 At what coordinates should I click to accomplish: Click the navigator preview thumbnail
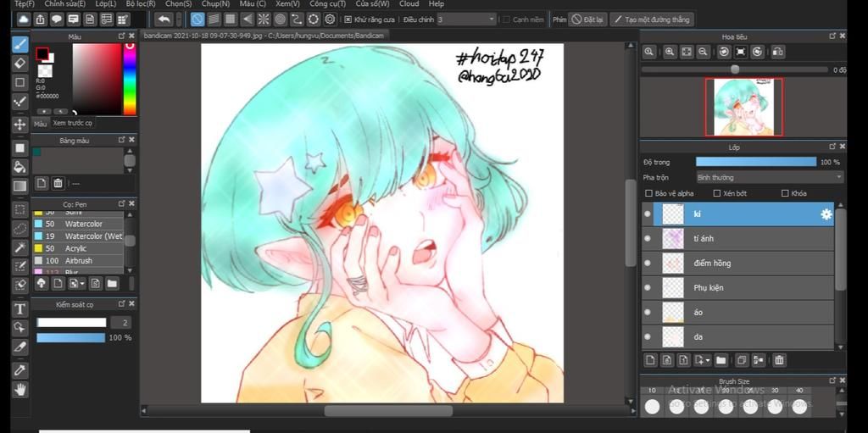[x=743, y=107]
